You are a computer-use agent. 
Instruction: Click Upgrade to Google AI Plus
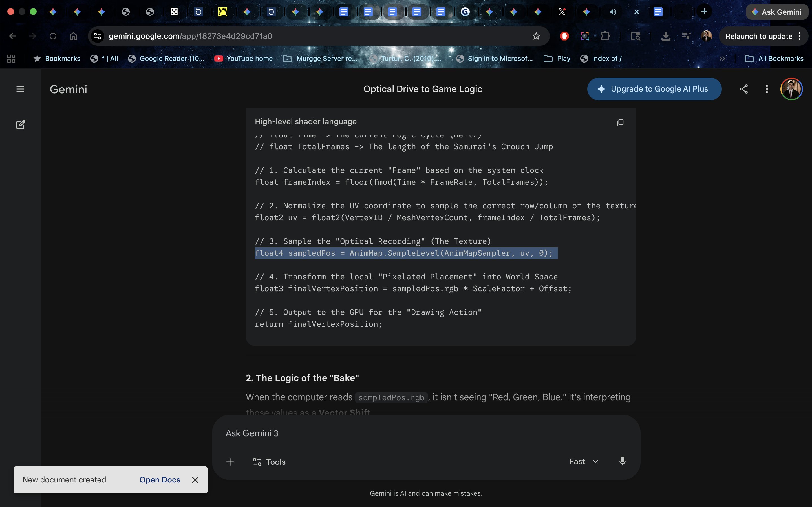[x=654, y=89]
